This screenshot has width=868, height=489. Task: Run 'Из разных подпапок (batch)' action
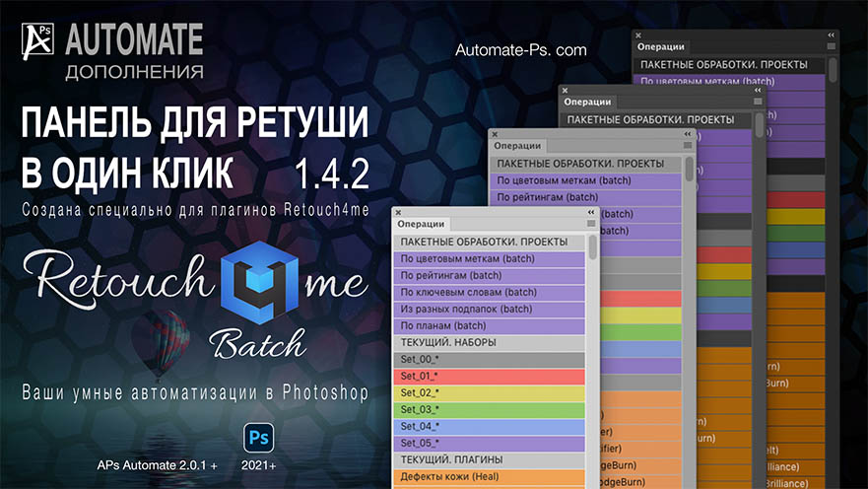pyautogui.click(x=490, y=309)
